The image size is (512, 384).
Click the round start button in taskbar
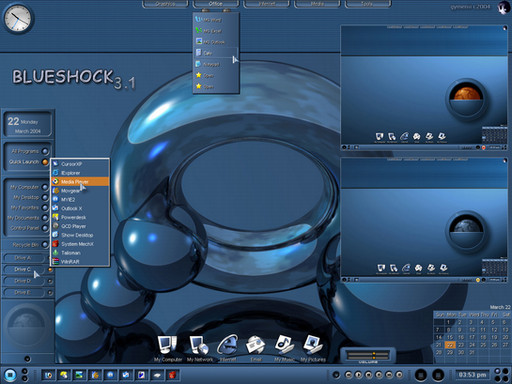(10, 375)
